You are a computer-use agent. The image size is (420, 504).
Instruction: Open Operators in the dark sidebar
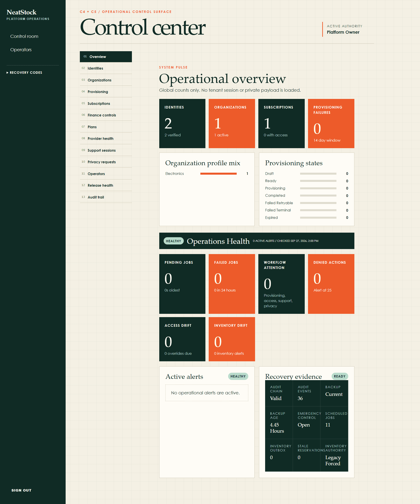click(21, 50)
